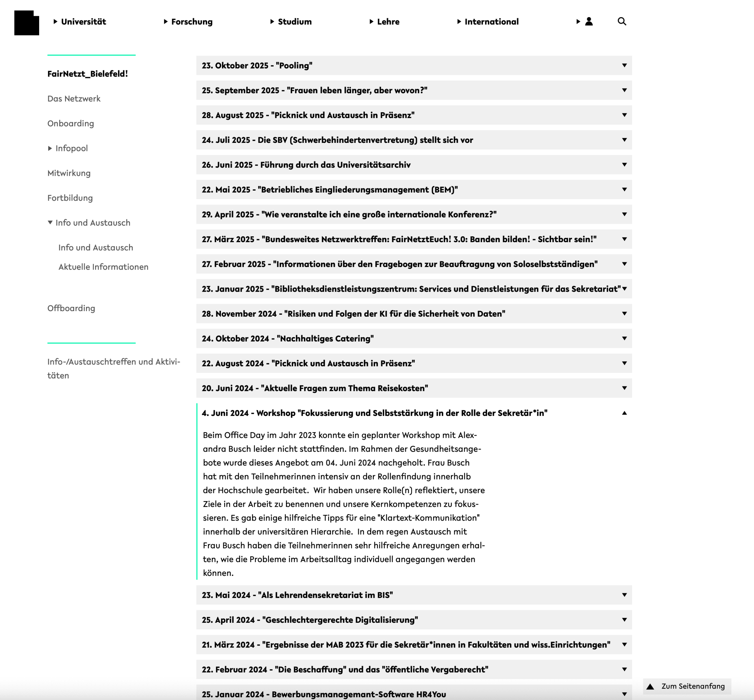Image resolution: width=754 pixels, height=700 pixels.
Task: Collapse the 4. Juni 2024 Workshop entry arrow
Action: [624, 413]
